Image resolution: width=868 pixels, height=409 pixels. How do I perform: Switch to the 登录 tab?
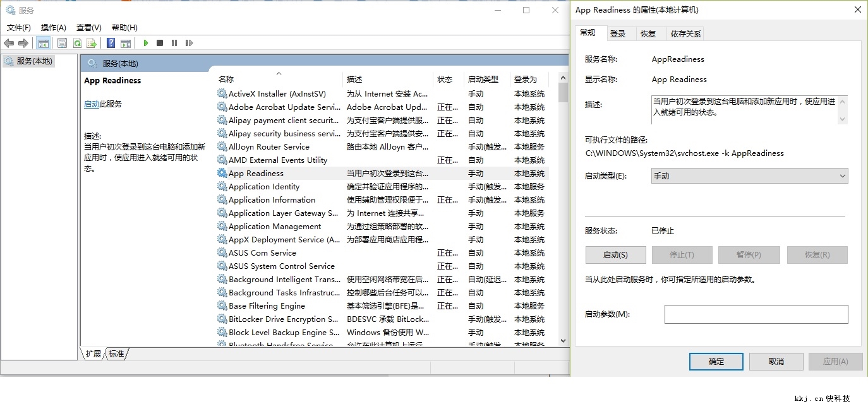pos(618,34)
